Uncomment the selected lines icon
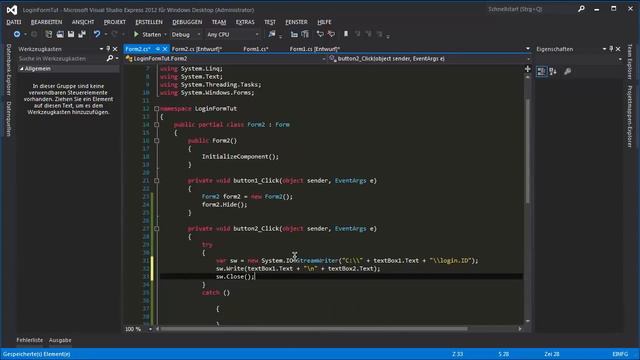 click(331, 34)
